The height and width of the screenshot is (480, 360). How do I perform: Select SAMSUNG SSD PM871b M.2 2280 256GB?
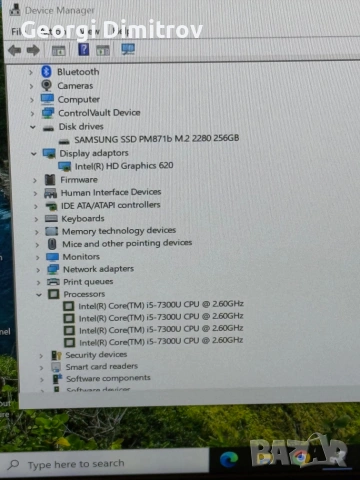(x=157, y=139)
